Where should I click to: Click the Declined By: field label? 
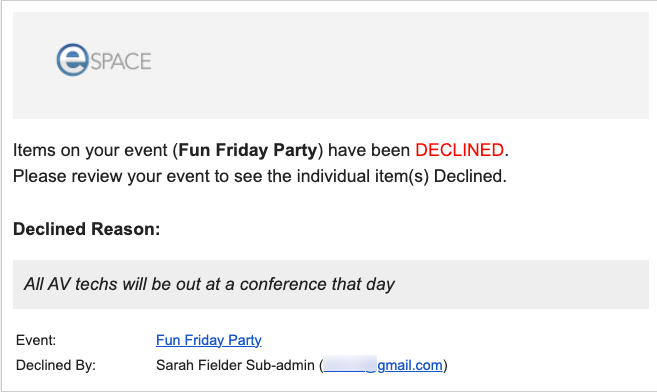[x=56, y=365]
